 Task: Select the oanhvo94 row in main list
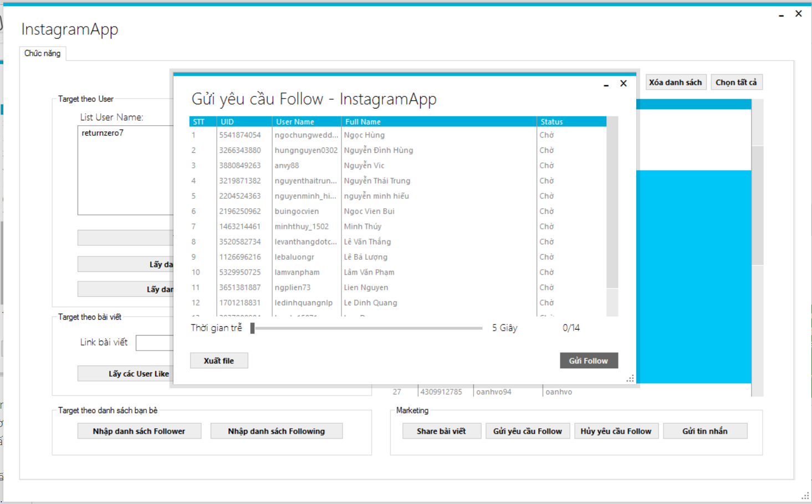tap(571, 392)
